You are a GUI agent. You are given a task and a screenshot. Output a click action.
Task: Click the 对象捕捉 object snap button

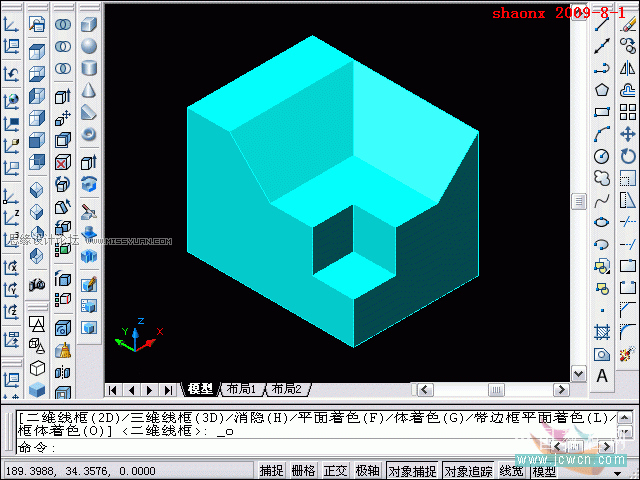coord(412,471)
